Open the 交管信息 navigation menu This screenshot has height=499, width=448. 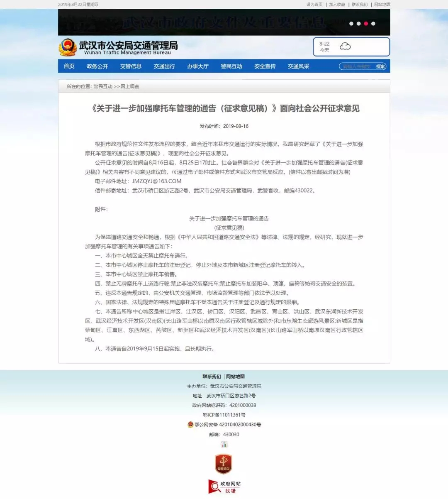(131, 66)
